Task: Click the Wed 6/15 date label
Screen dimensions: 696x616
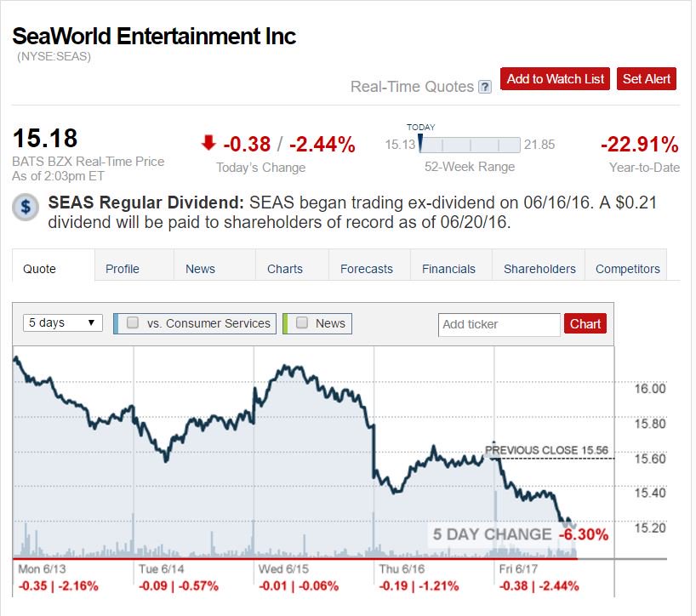Action: point(283,568)
